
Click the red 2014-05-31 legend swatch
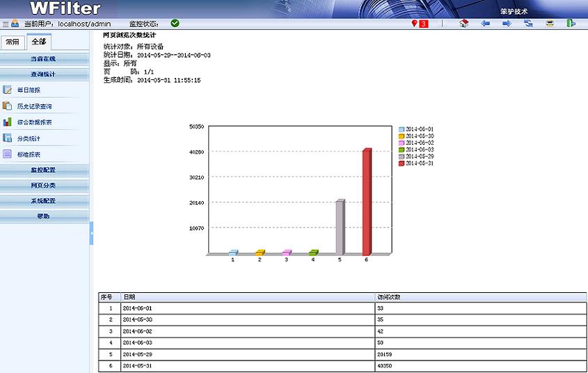[402, 164]
